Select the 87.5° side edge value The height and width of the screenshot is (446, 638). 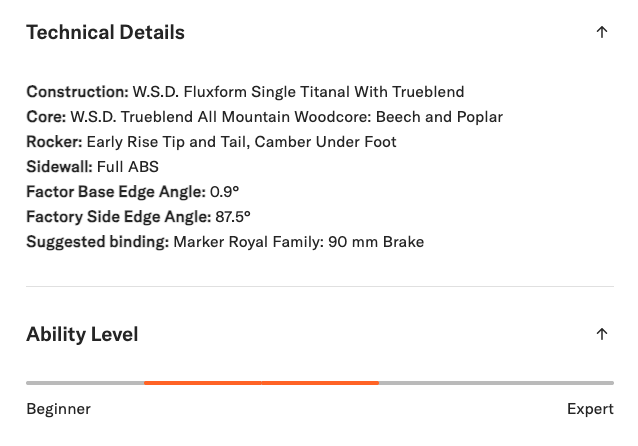[233, 217]
